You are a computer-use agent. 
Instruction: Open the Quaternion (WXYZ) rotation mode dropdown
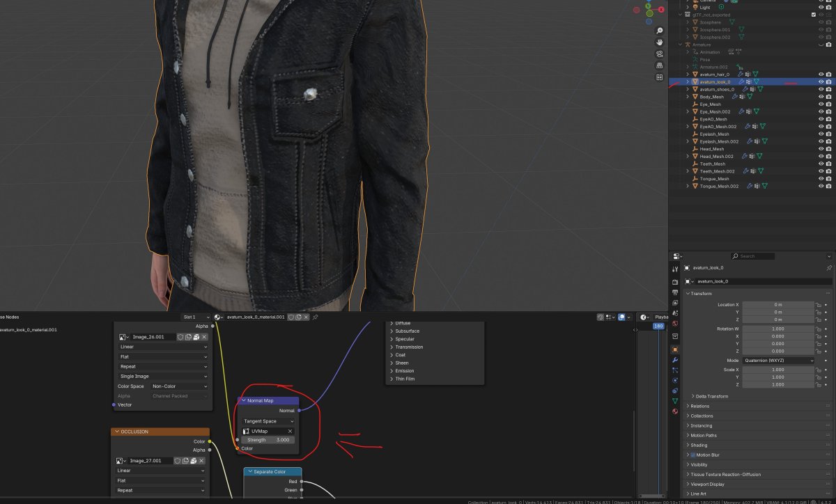point(778,361)
